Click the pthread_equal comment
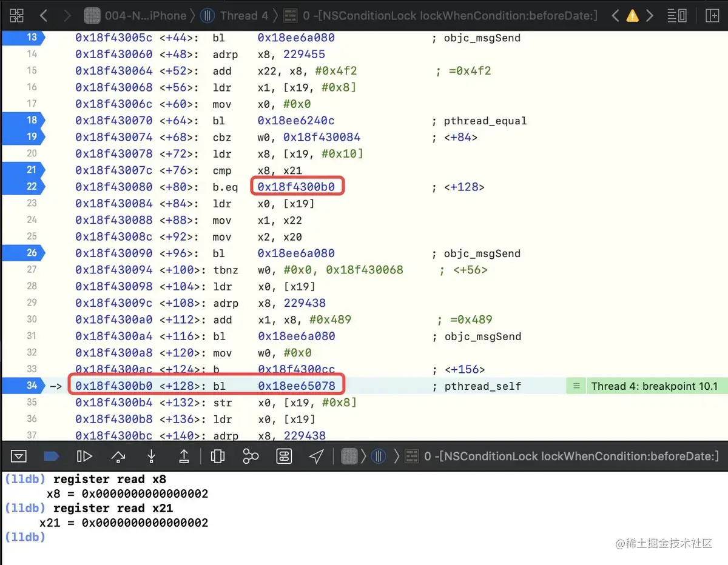The width and height of the screenshot is (728, 565). 479,121
